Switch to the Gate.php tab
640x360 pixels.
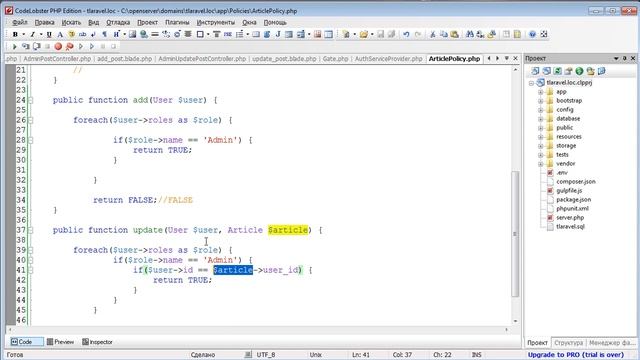tap(336, 59)
